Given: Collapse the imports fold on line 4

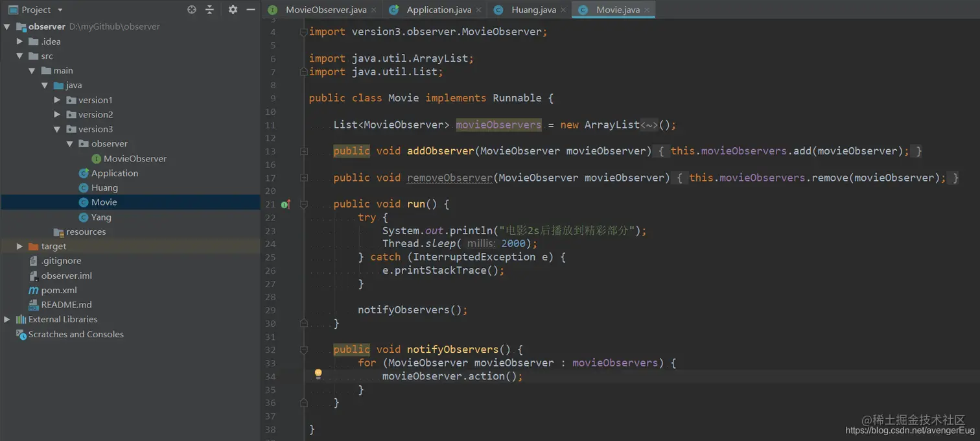Looking at the screenshot, I should [x=303, y=32].
